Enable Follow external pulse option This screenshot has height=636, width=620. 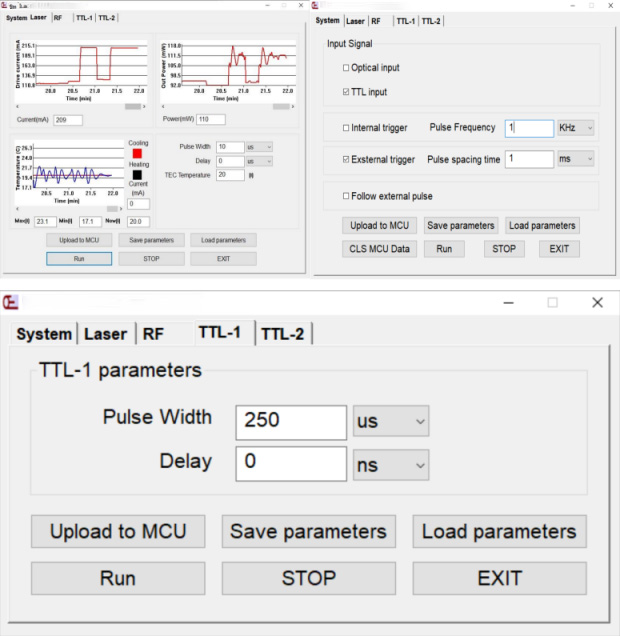coord(347,196)
